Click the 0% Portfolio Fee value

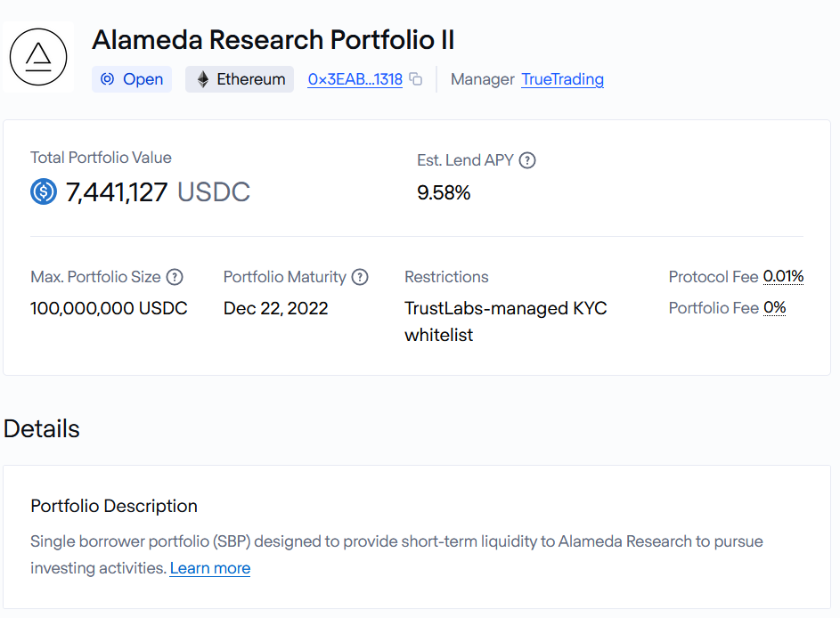[774, 308]
